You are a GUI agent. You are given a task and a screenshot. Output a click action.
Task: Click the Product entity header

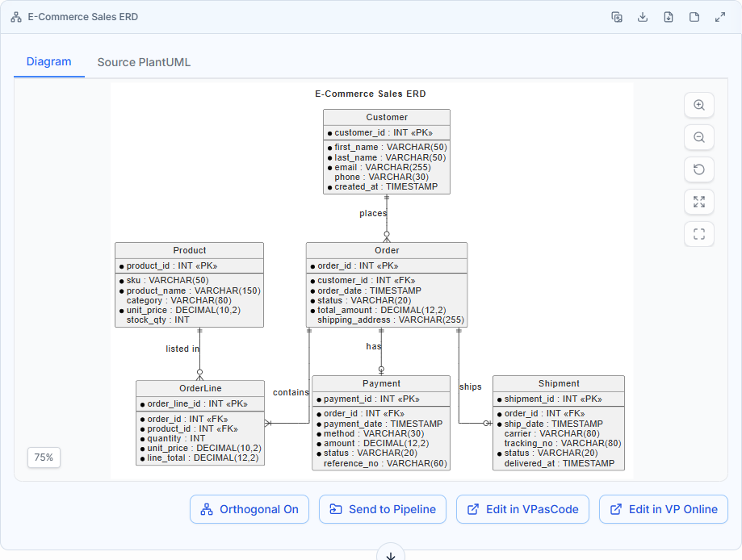(189, 251)
